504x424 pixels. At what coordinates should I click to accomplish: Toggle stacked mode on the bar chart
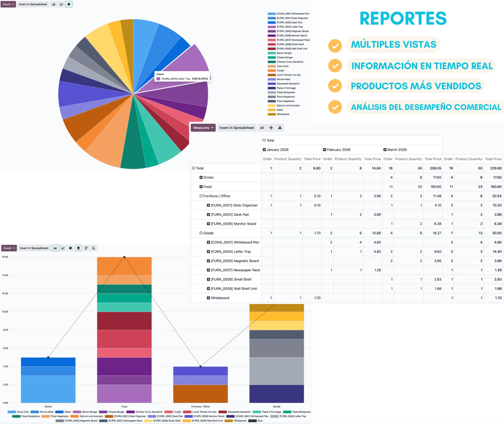pyautogui.click(x=78, y=248)
